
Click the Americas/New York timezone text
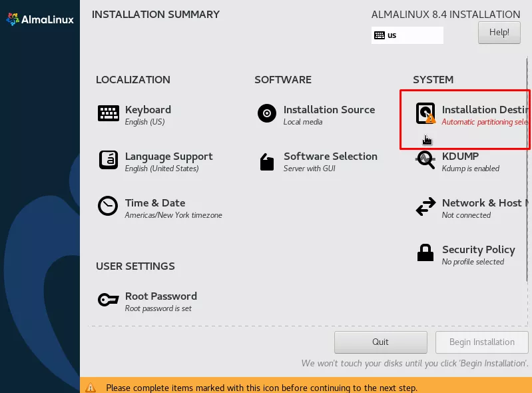point(173,215)
